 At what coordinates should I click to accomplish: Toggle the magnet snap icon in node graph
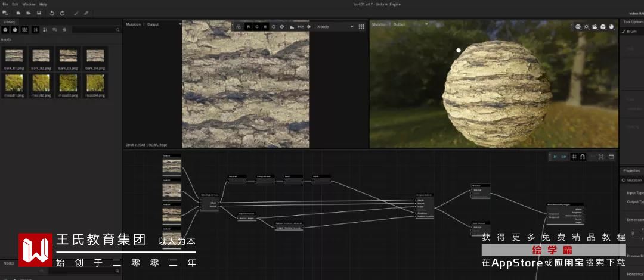coord(583,157)
